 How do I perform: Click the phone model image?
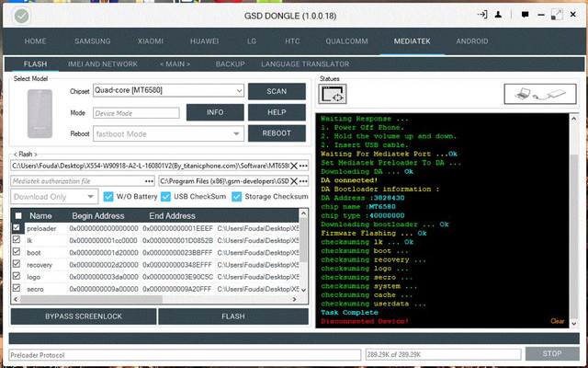(x=40, y=114)
